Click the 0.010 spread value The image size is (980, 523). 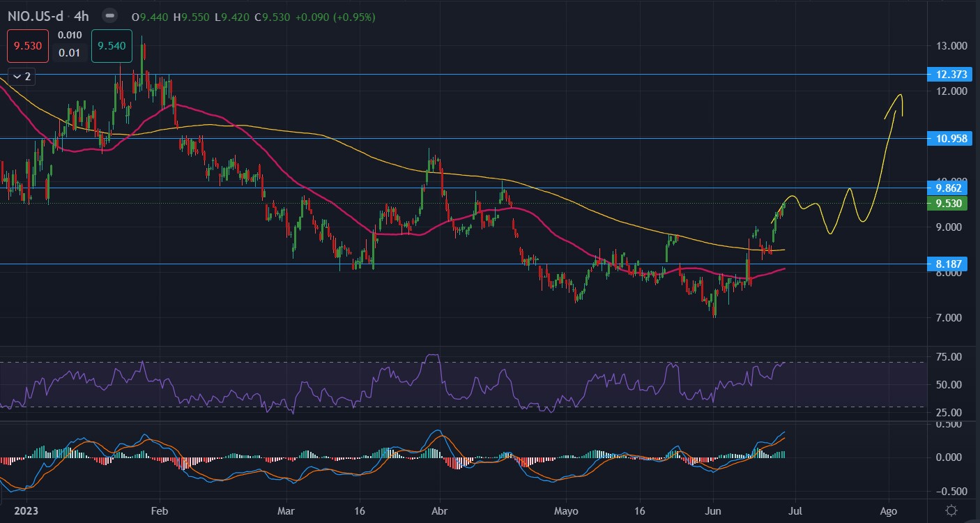click(70, 35)
